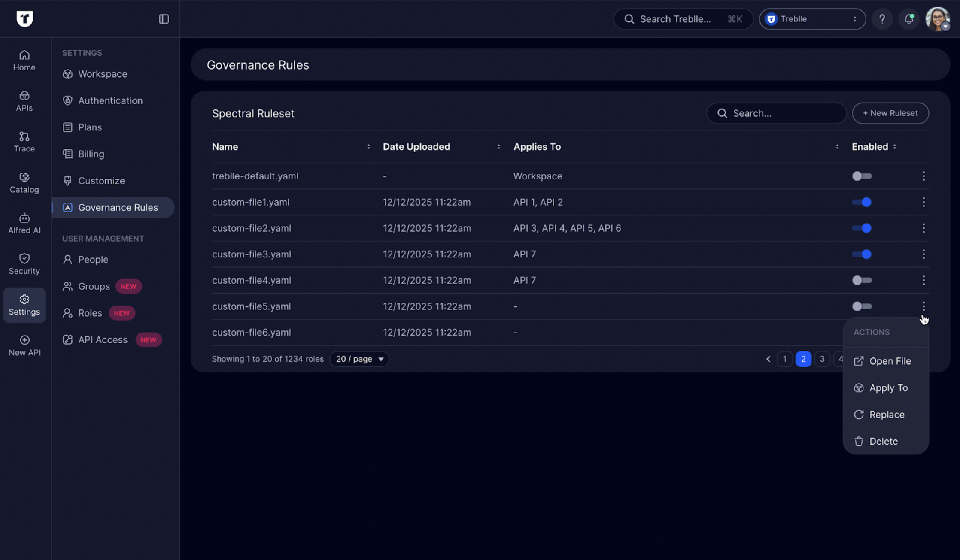Open the help question mark icon
The width and height of the screenshot is (960, 560).
[x=882, y=19]
